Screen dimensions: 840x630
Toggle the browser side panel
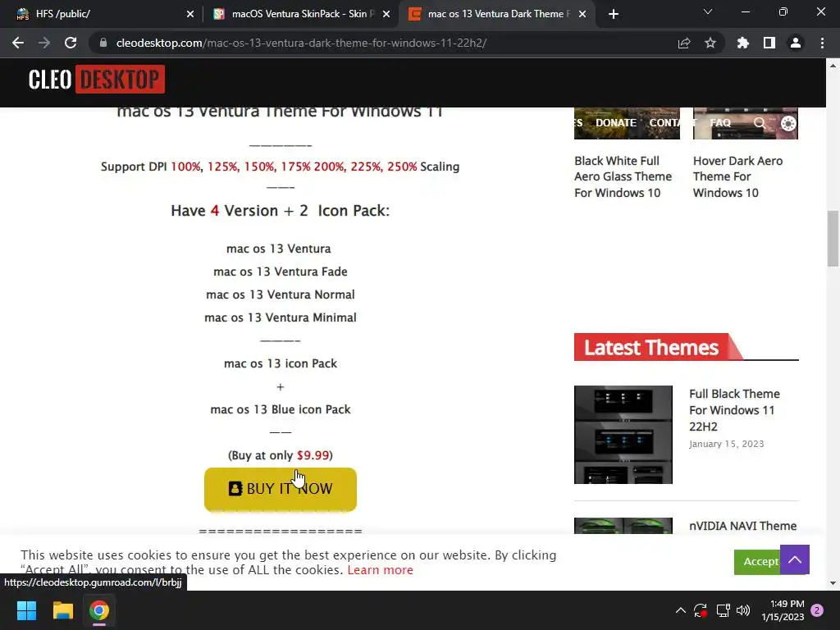click(769, 43)
